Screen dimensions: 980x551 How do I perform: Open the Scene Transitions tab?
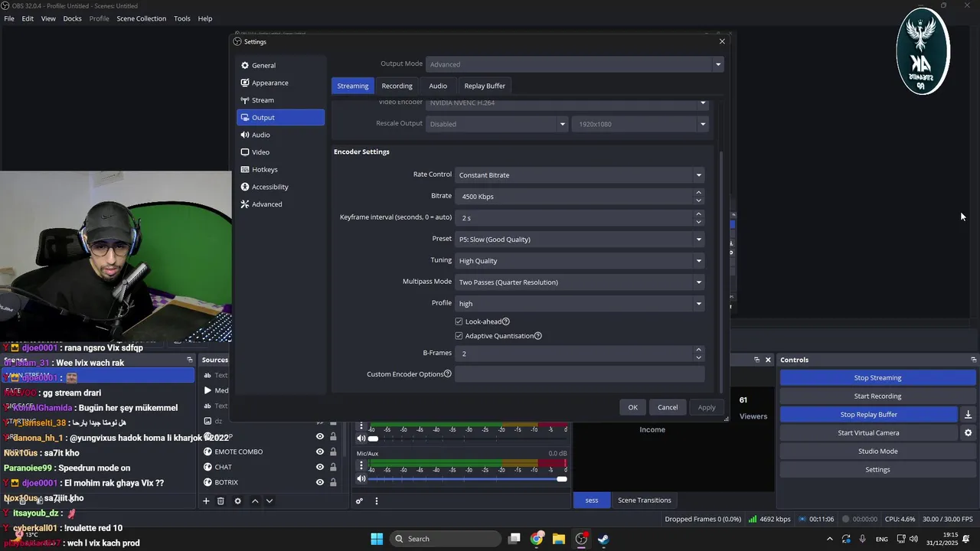point(645,500)
